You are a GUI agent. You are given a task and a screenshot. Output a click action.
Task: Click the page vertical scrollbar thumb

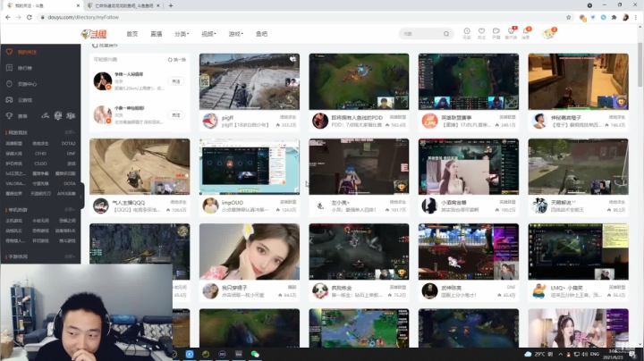[x=640, y=64]
